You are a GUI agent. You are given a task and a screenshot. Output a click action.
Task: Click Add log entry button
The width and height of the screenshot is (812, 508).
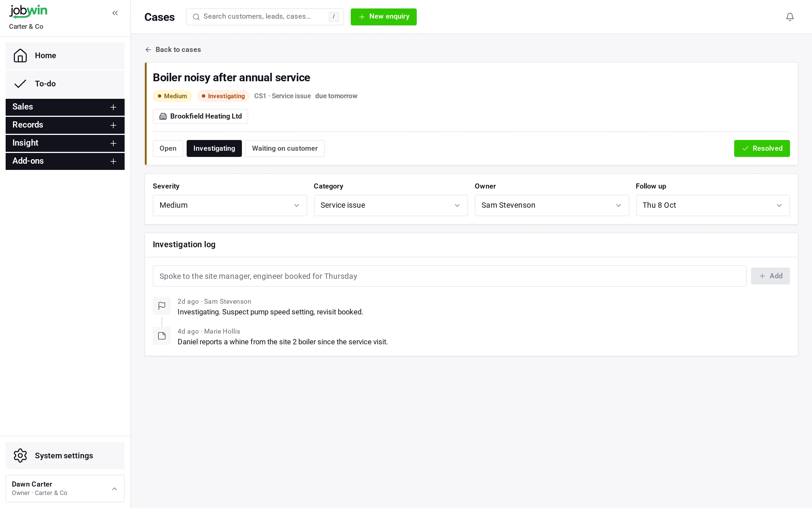pos(770,276)
